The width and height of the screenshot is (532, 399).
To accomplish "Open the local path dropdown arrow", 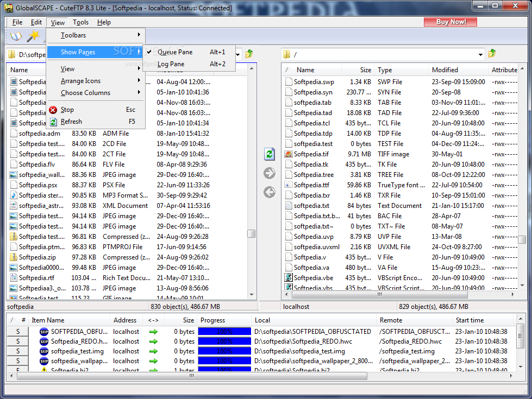I will [238, 54].
